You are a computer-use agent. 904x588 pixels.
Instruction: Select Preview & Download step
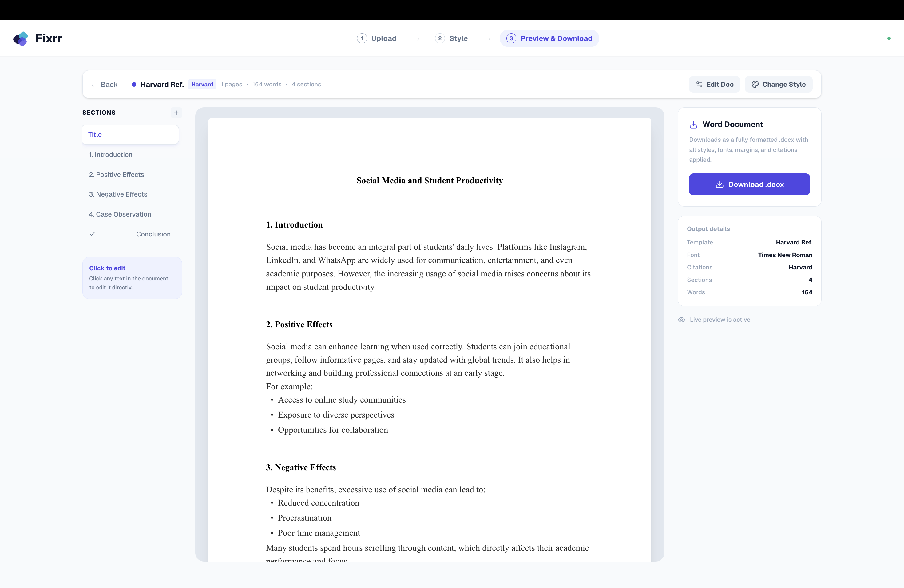(549, 38)
